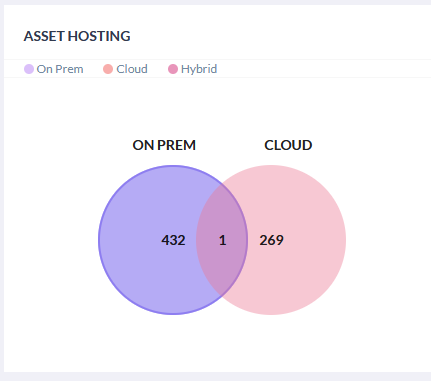Image resolution: width=431 pixels, height=381 pixels.
Task: Open the 432 On Prem asset count
Action: point(173,240)
